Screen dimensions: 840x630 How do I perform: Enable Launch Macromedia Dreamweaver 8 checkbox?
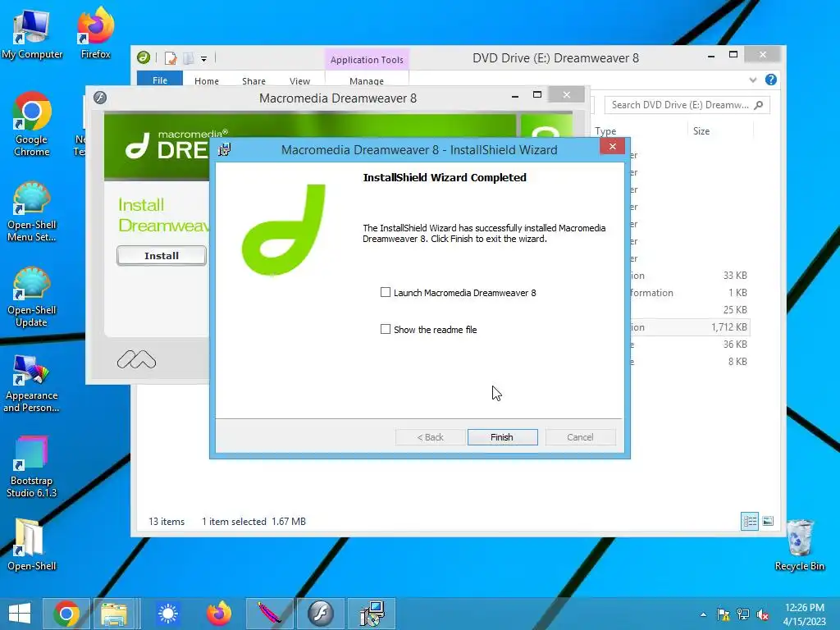tap(386, 293)
